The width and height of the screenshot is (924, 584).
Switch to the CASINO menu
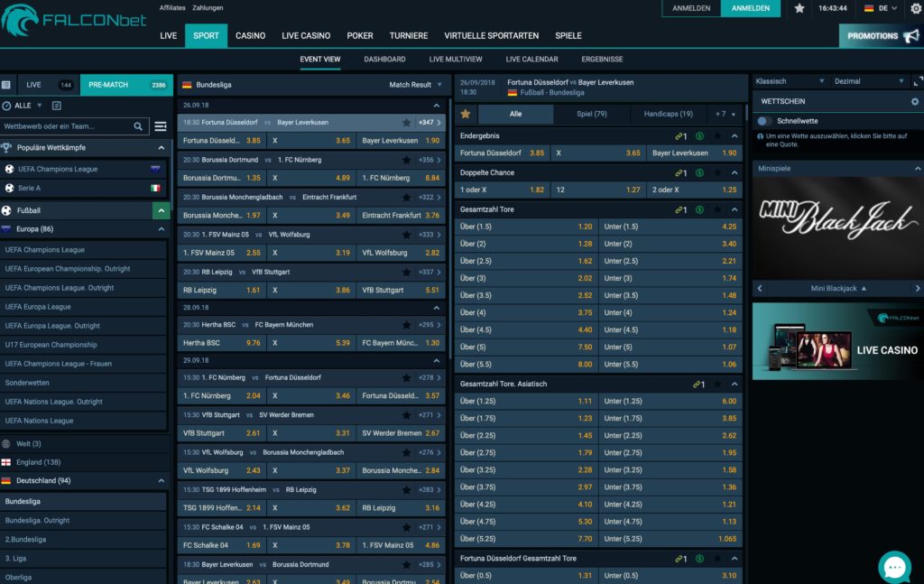(251, 36)
